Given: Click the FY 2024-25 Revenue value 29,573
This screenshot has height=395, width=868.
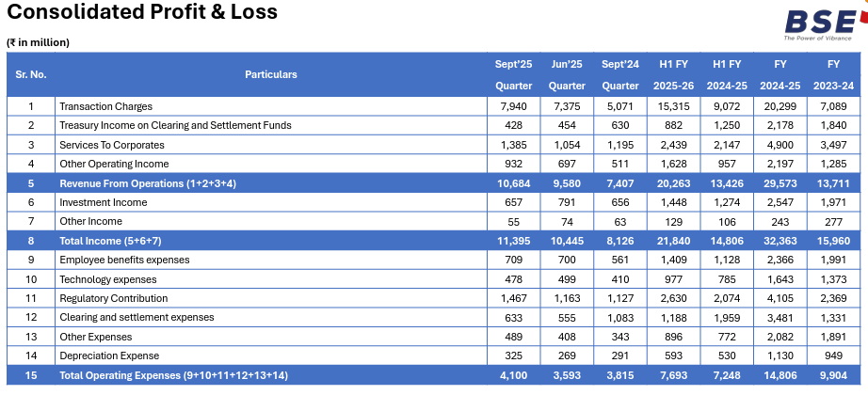Looking at the screenshot, I should point(780,183).
